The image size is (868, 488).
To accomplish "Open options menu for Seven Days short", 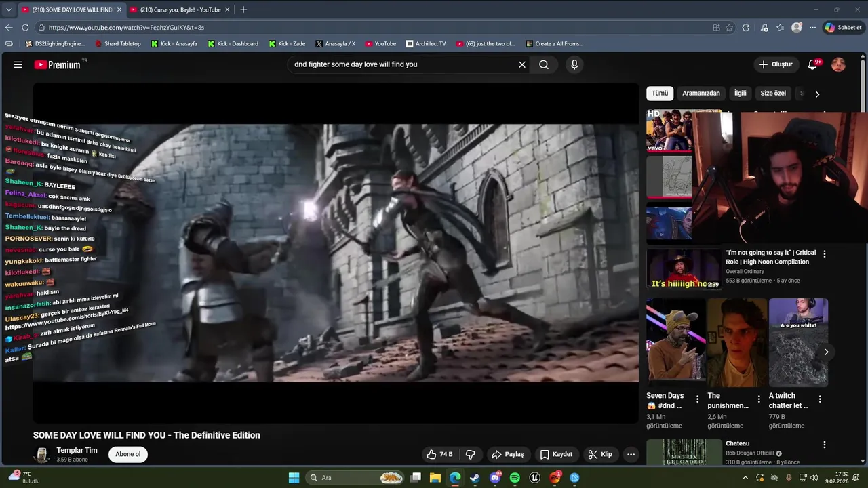I will click(x=697, y=399).
